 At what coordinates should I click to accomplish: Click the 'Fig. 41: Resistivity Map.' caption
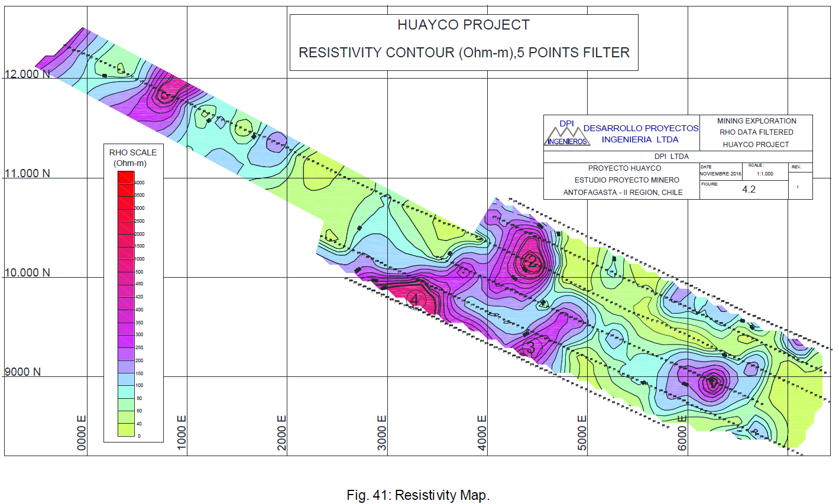point(418,495)
